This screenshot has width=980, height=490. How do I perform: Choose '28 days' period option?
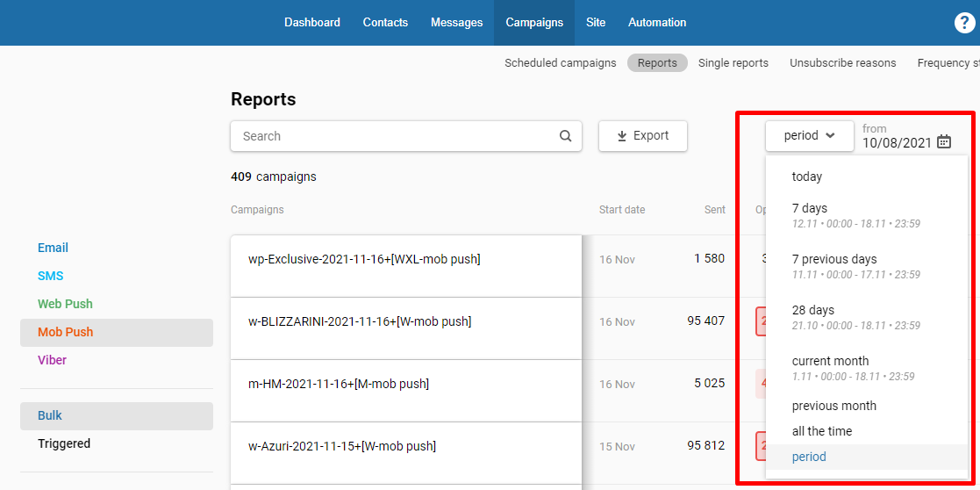pyautogui.click(x=867, y=317)
